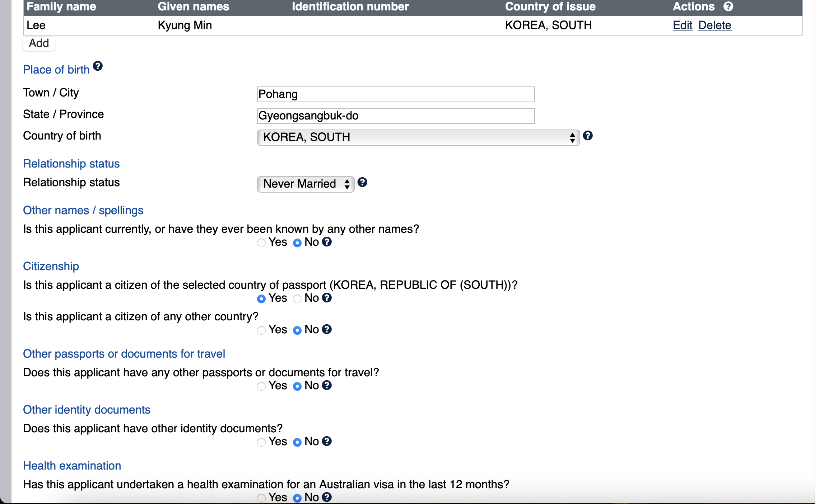This screenshot has width=815, height=504.
Task: Click the 'Identification number' column header
Action: [350, 6]
